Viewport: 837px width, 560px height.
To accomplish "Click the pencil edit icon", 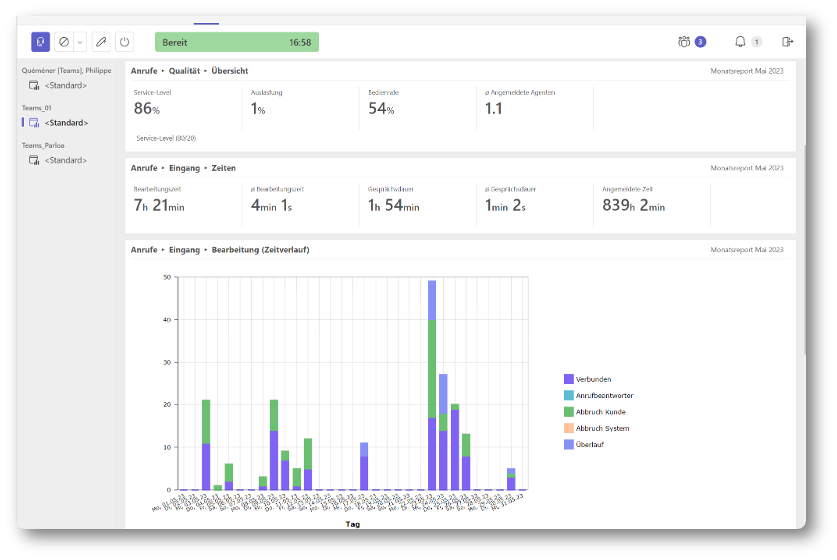I will click(x=101, y=42).
